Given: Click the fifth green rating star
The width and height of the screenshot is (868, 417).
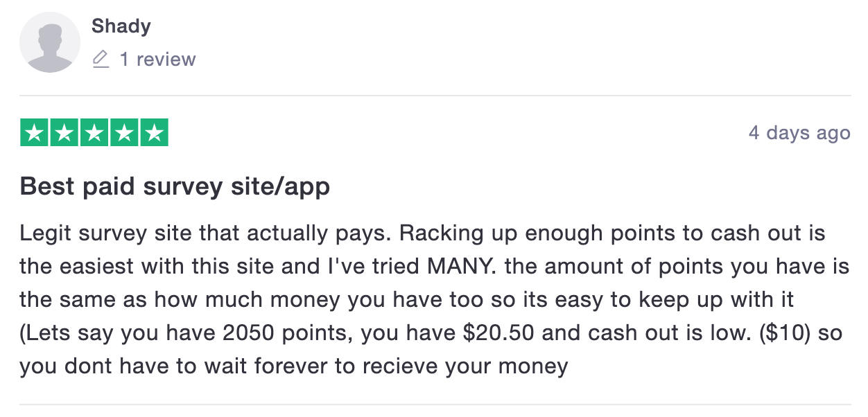Looking at the screenshot, I should point(154,133).
